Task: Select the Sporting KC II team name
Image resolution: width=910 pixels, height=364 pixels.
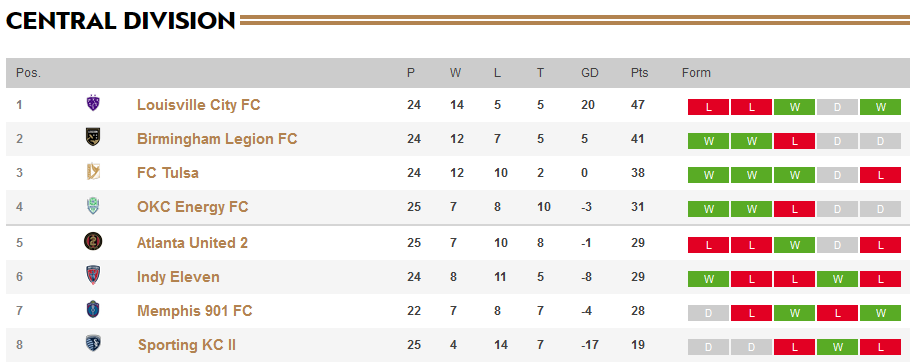Action: 187,345
